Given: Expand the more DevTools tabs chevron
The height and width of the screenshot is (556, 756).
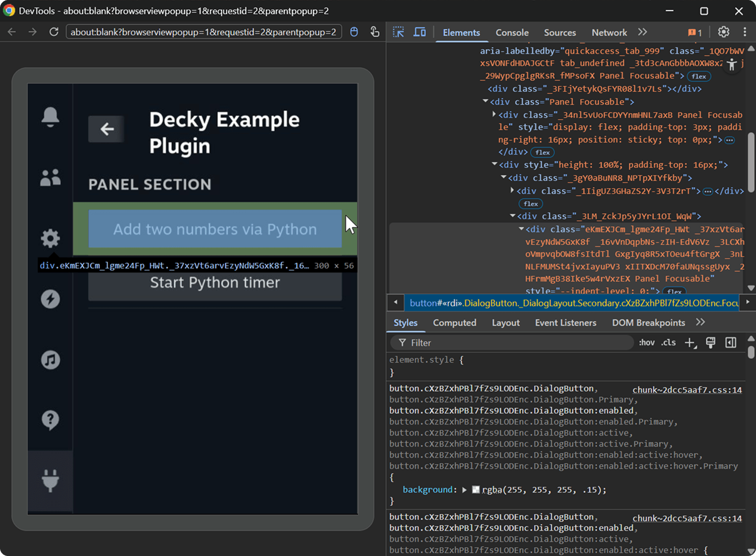Looking at the screenshot, I should pos(642,32).
